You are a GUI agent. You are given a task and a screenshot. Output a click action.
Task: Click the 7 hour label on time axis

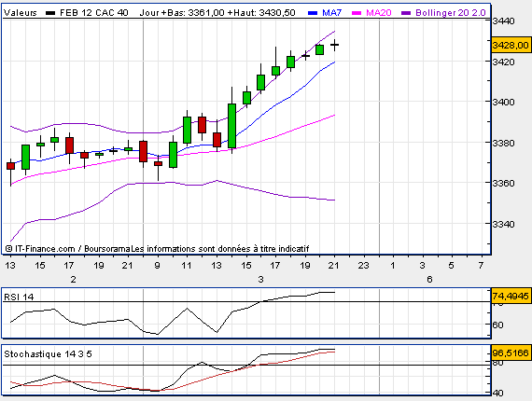click(x=481, y=266)
